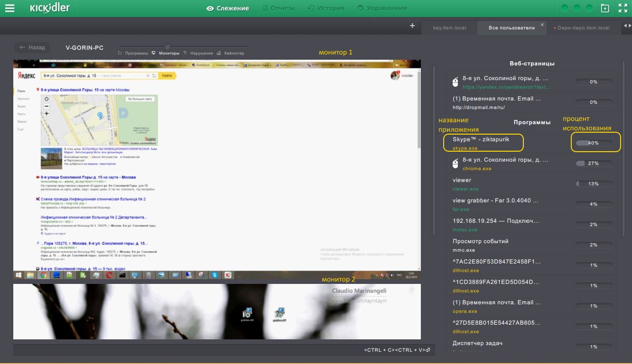Open the hamburger main menu
632x364 pixels.
click(9, 8)
